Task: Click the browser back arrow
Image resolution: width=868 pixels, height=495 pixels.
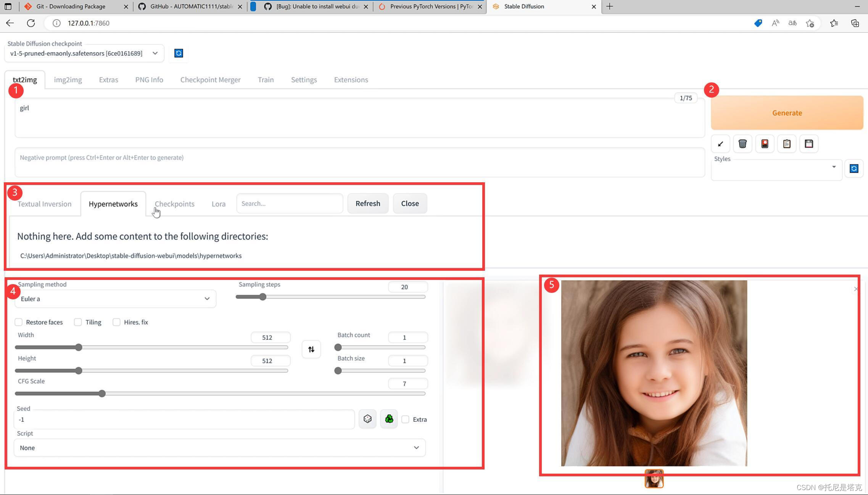Action: (10, 23)
